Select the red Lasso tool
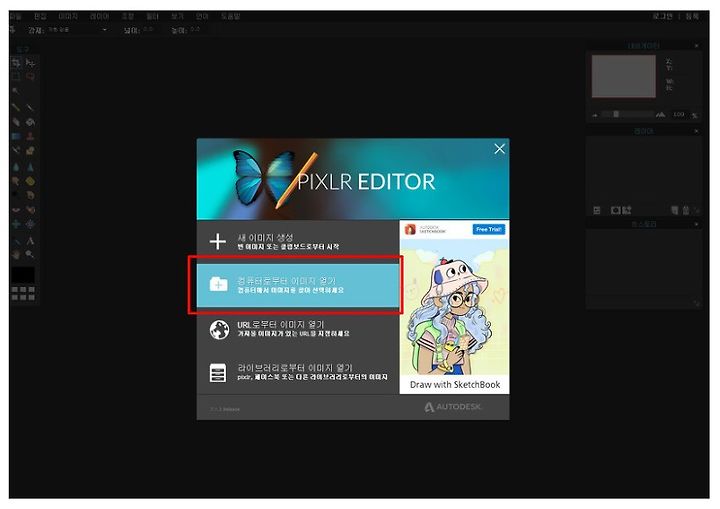The height and width of the screenshot is (509, 720). coord(30,77)
